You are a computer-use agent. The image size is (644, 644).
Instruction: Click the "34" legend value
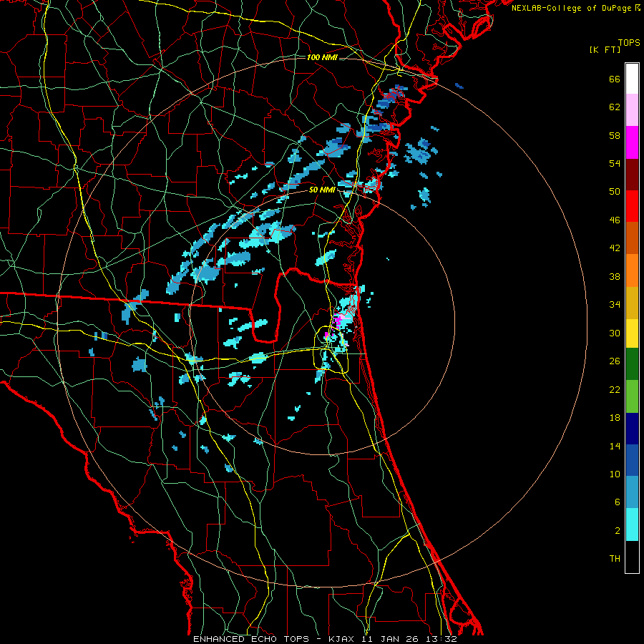pyautogui.click(x=615, y=305)
